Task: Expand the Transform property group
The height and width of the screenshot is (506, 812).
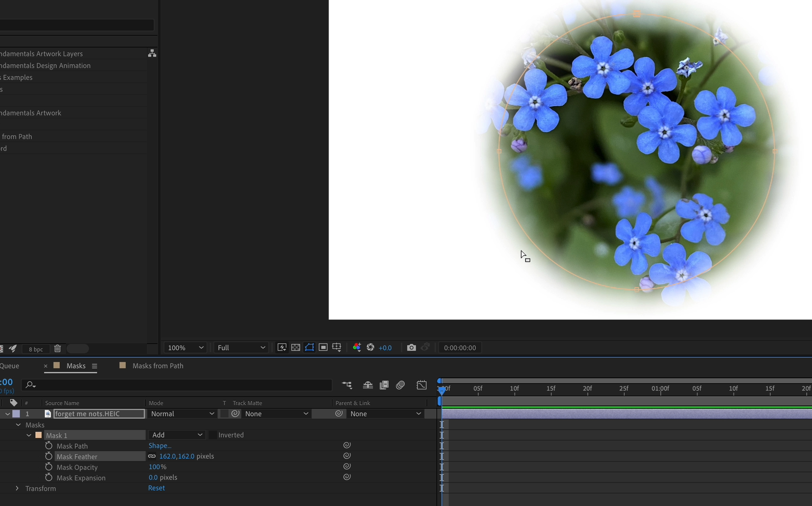Action: 17,489
